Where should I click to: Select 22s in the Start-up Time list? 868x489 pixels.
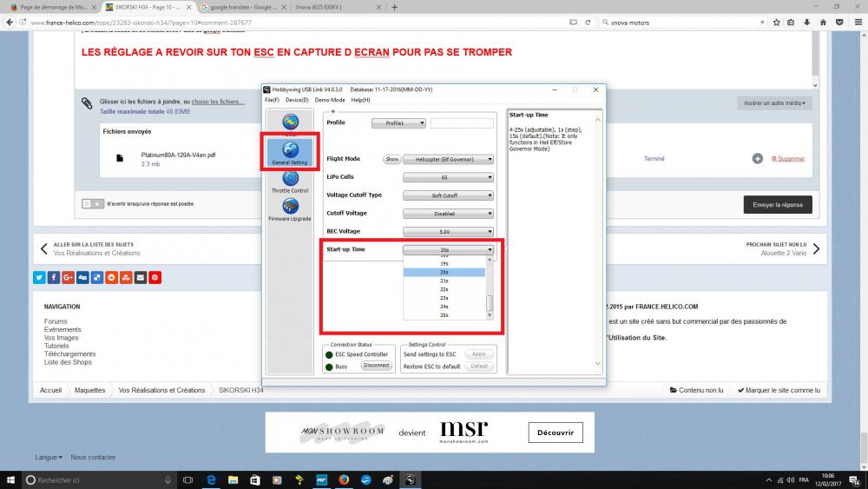(x=444, y=289)
